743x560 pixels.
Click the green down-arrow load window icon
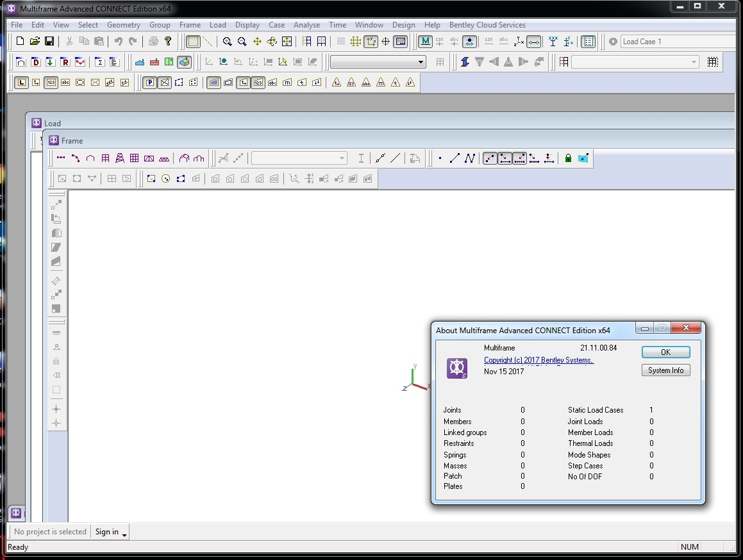pyautogui.click(x=50, y=62)
